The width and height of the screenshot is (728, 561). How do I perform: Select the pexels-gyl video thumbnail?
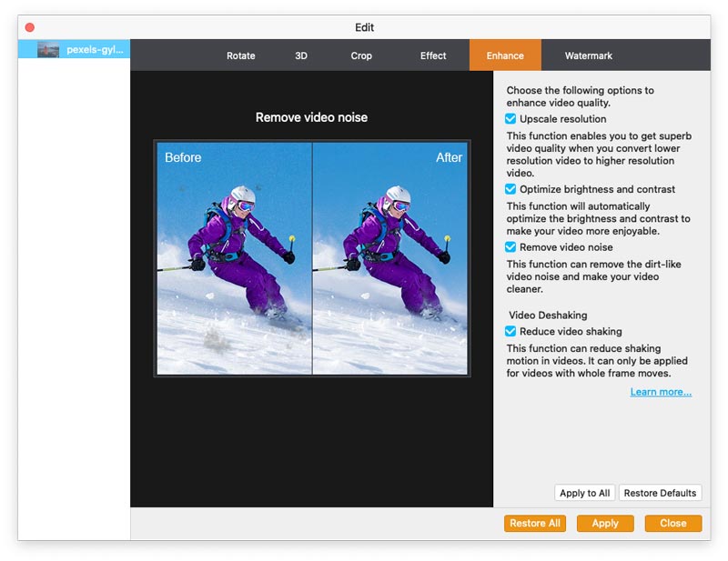pyautogui.click(x=48, y=49)
